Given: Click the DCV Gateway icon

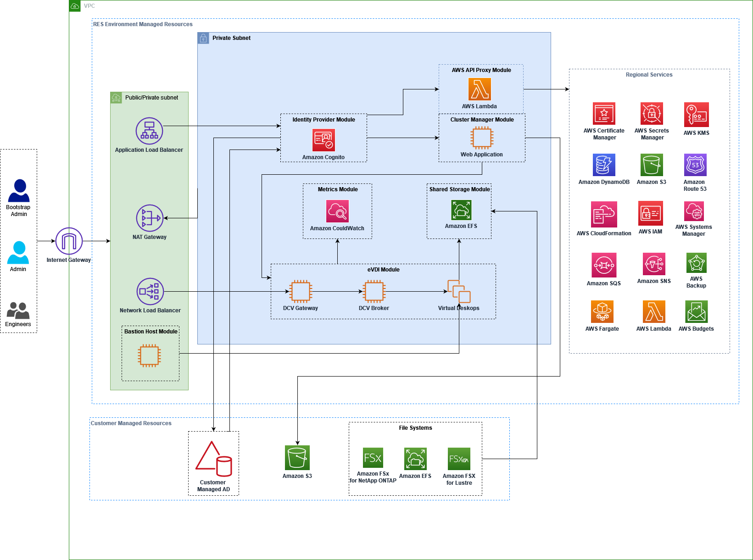Looking at the screenshot, I should (x=301, y=292).
